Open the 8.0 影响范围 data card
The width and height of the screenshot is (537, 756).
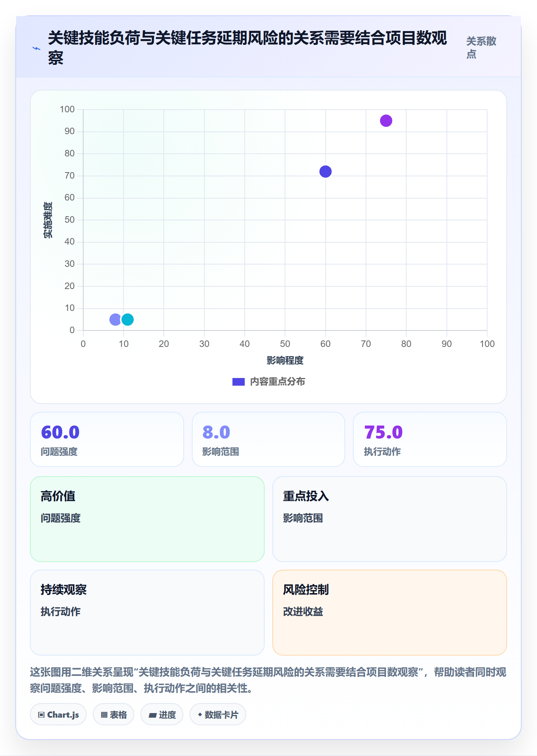pos(268,439)
